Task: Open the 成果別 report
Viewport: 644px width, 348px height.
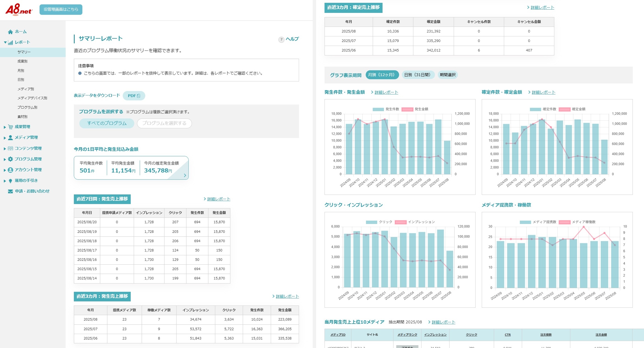Action: click(x=22, y=61)
